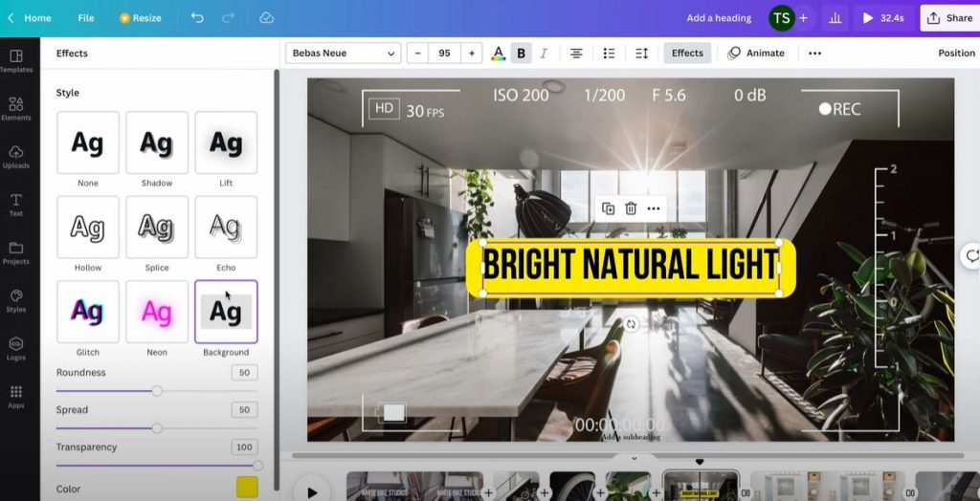
Task: Click the Share button
Action: 950,18
